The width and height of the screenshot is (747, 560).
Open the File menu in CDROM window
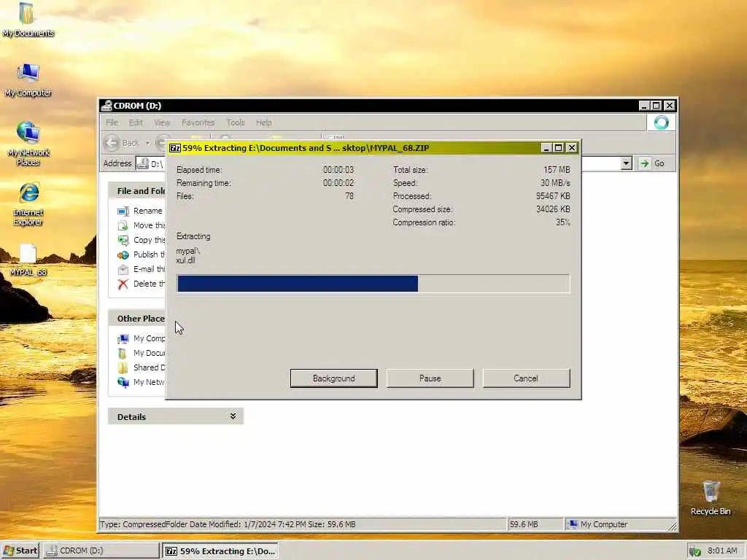(112, 122)
